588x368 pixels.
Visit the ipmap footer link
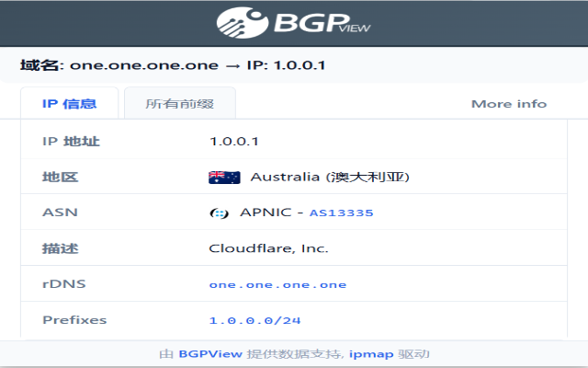(x=371, y=354)
